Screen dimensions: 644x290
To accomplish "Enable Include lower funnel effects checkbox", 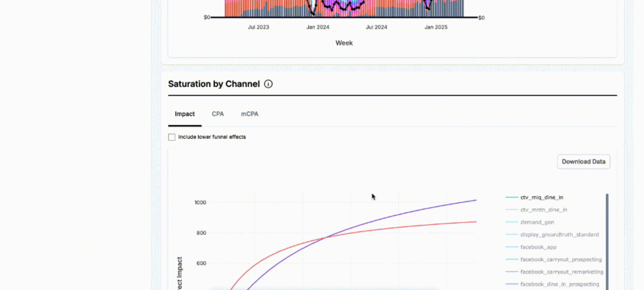I will click(172, 137).
